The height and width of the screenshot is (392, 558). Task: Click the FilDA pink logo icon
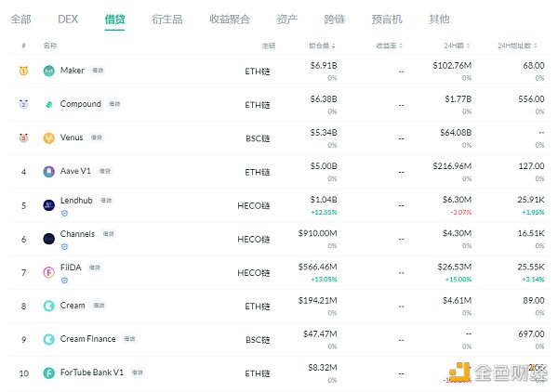(x=49, y=272)
